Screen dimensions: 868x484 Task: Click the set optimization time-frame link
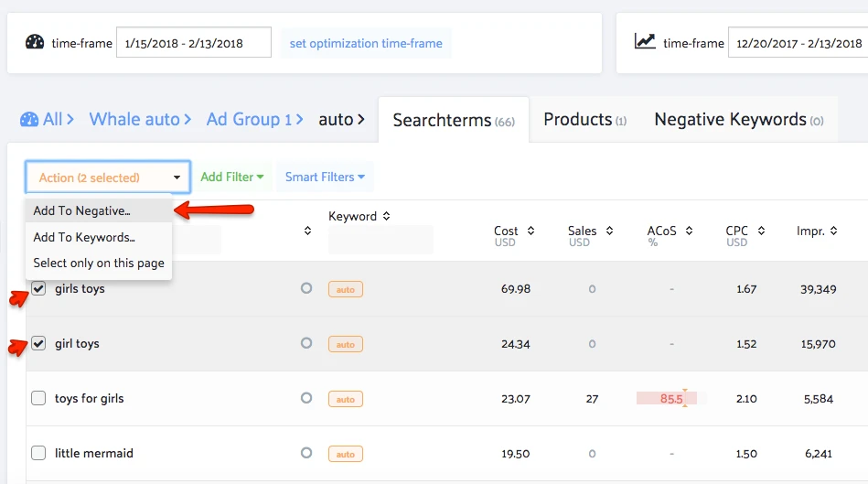click(x=366, y=43)
